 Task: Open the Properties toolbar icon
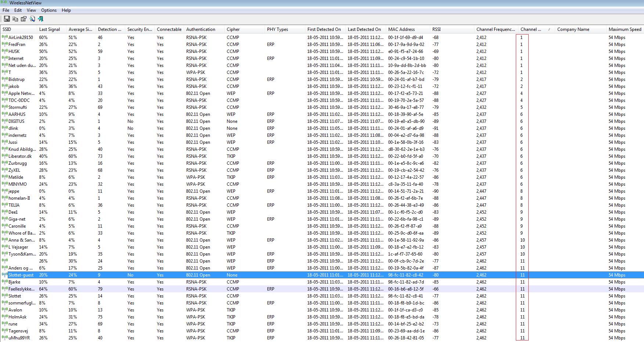pos(24,19)
